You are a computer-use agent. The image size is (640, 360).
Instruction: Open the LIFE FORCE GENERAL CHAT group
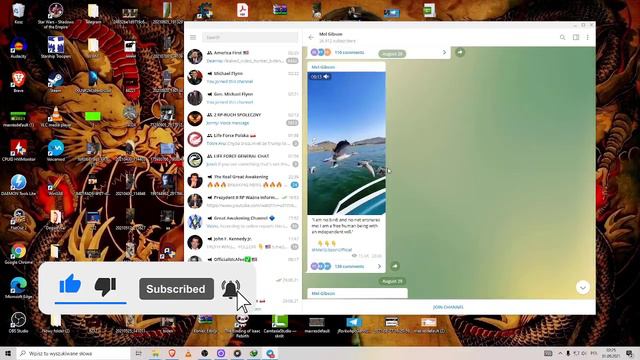point(243,160)
